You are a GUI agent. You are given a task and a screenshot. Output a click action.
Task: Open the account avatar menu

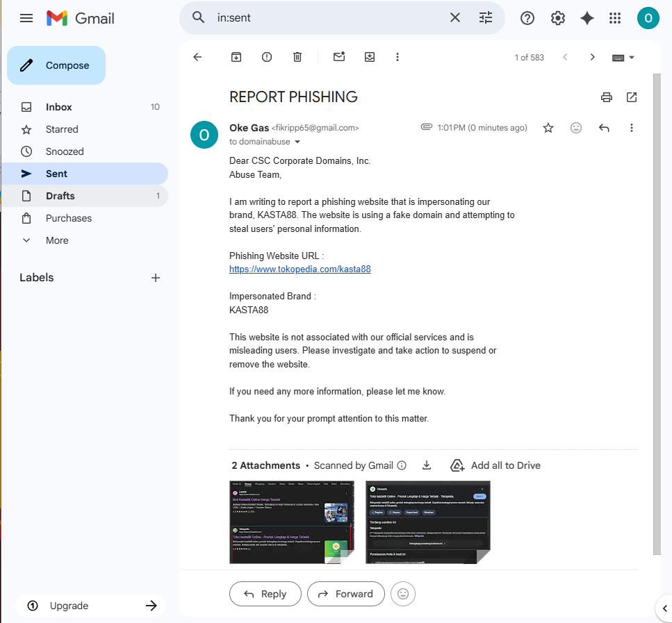tap(648, 18)
